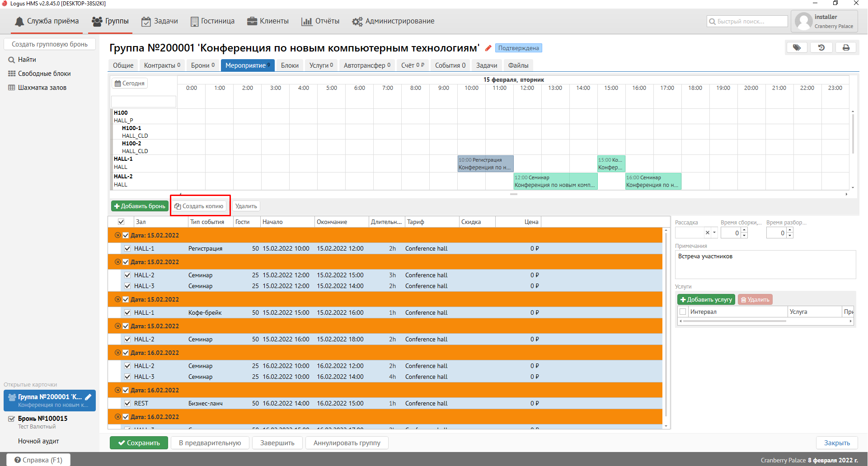The height and width of the screenshot is (466, 868).
Task: Click the pencil edit icon beside group title
Action: [x=488, y=48]
